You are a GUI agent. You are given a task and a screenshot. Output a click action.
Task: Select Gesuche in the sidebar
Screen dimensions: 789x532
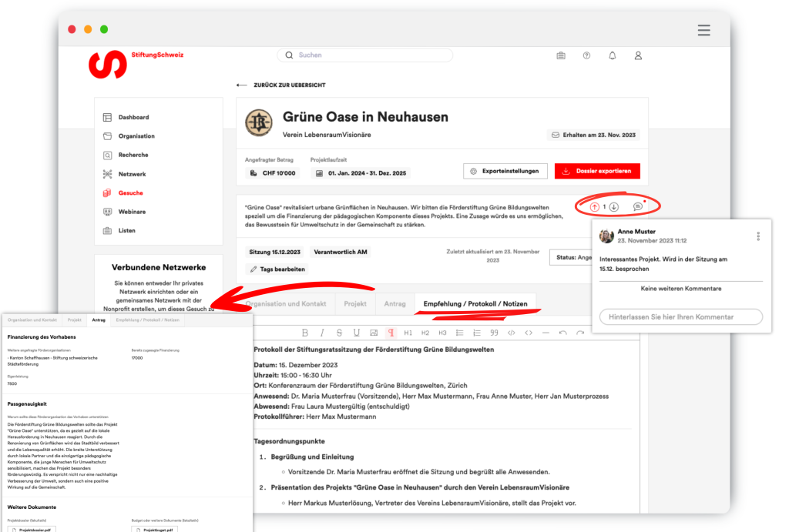click(x=130, y=193)
